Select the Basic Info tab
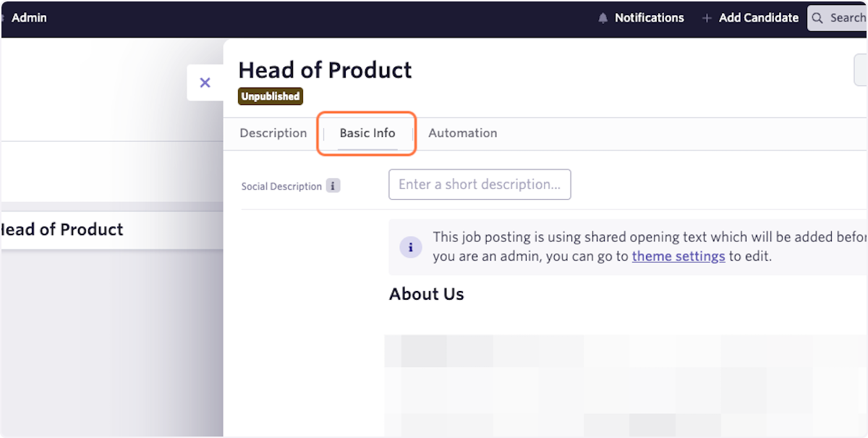Image resolution: width=868 pixels, height=438 pixels. [367, 133]
